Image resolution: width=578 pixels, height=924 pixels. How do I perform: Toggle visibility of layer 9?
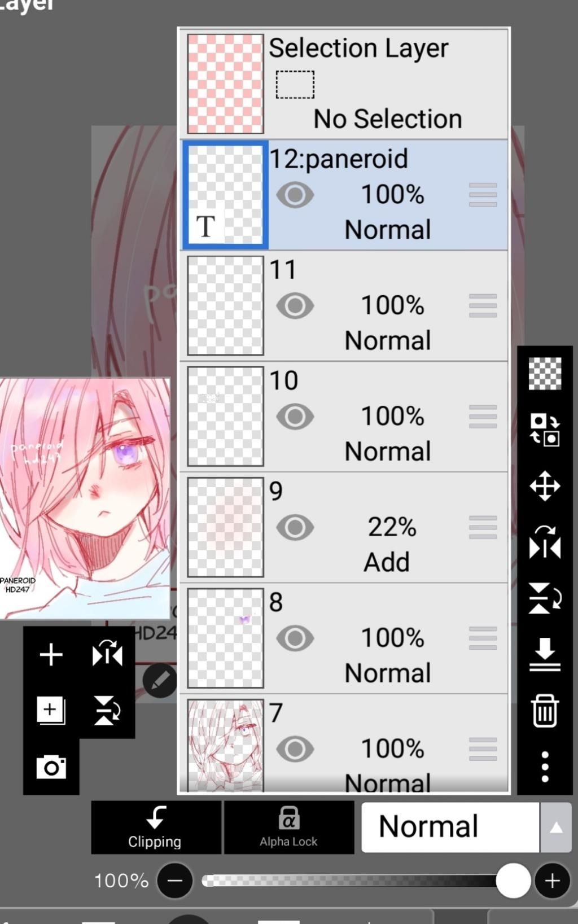(295, 528)
